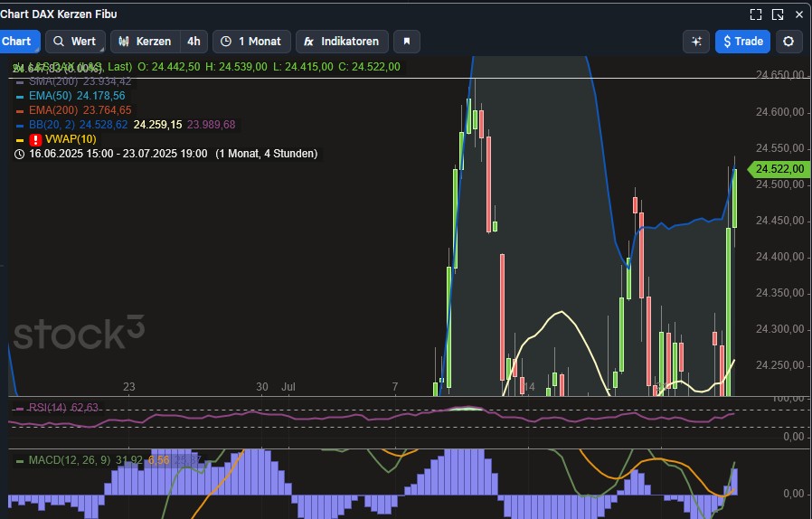Toggle the SMA(200) indicator in legend
812x519 pixels.
click(80, 81)
